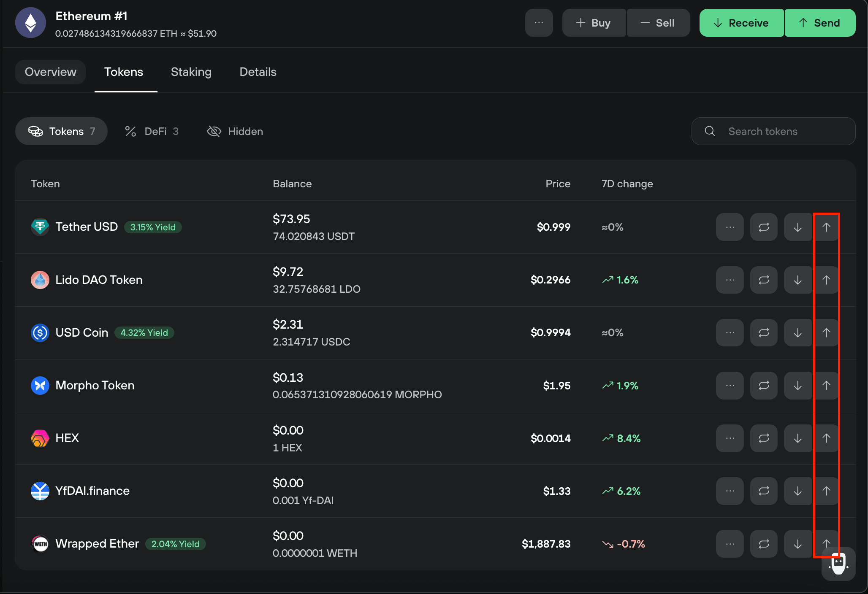Screen dimensions: 868x594
Task: Send Lido DAO Token with up arrow
Action: pyautogui.click(x=826, y=280)
